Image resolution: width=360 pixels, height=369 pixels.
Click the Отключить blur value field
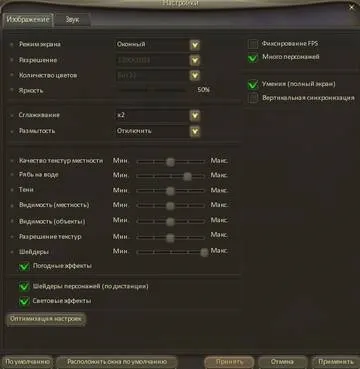[x=152, y=131]
